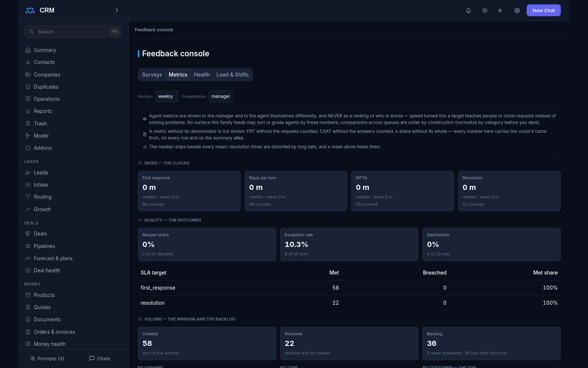Focus the sidebar Search field
Screen dimensions: 588x368
click(73, 32)
